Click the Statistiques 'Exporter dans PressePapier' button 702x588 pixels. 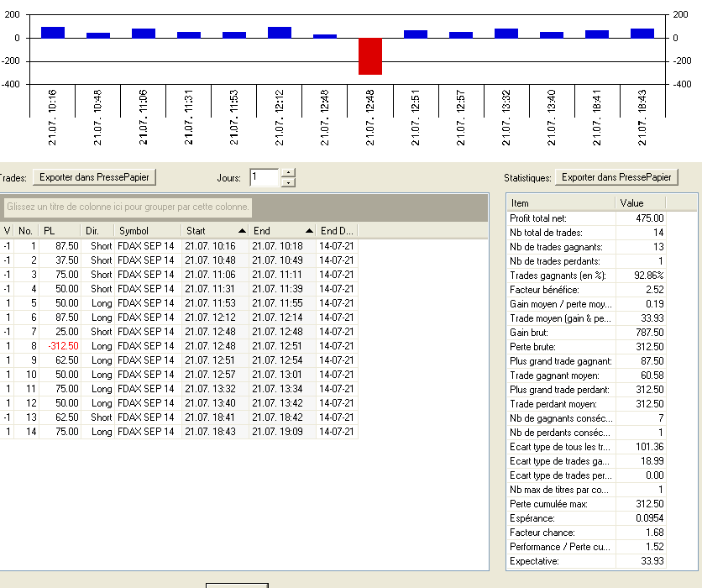pyautogui.click(x=617, y=177)
